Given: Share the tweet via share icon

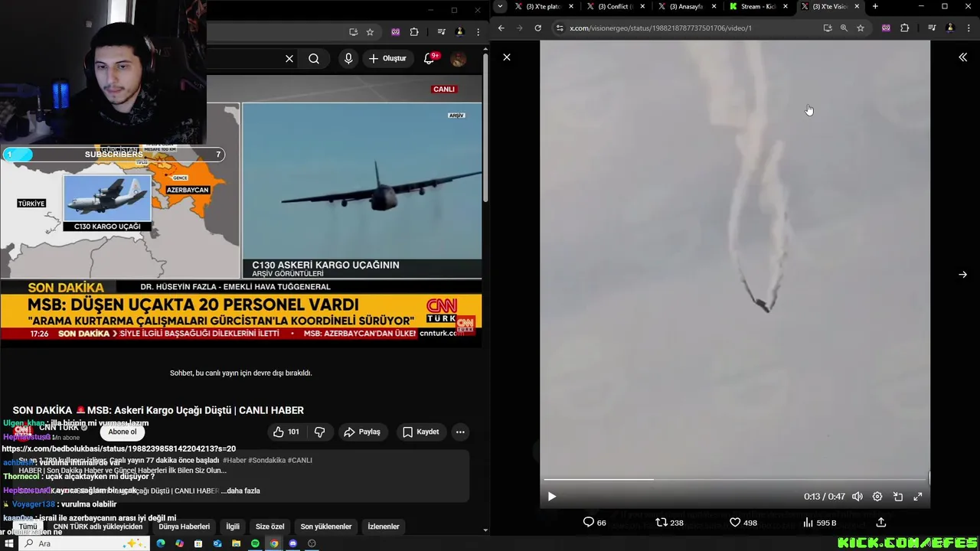Looking at the screenshot, I should point(881,523).
